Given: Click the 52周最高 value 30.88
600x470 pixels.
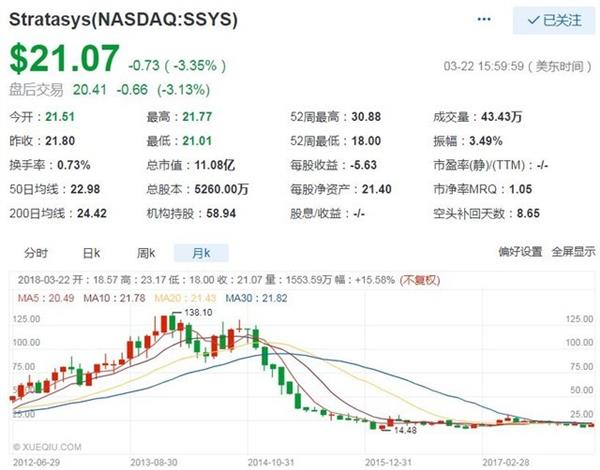Looking at the screenshot, I should click(366, 117).
